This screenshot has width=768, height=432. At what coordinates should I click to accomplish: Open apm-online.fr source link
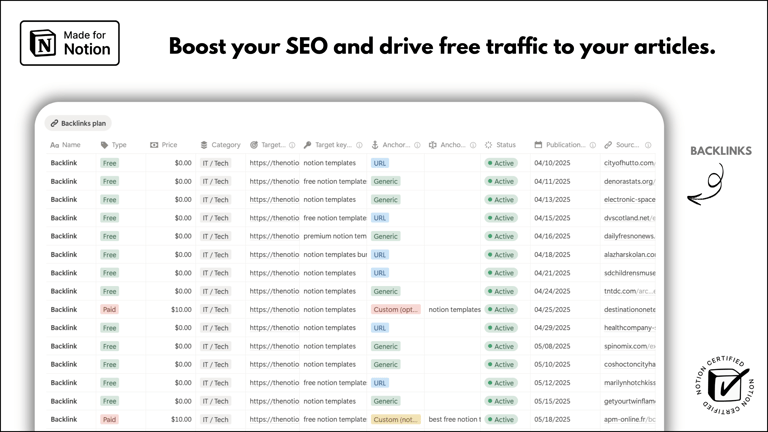click(x=629, y=419)
